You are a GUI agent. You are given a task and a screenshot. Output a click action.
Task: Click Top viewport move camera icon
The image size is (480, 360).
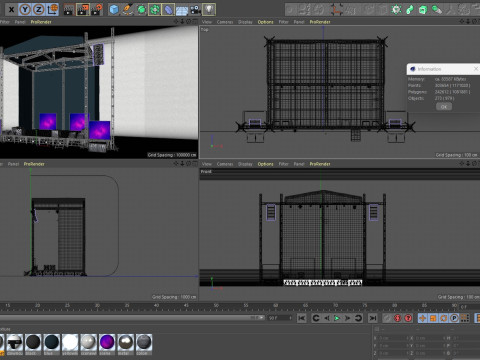tap(462, 22)
